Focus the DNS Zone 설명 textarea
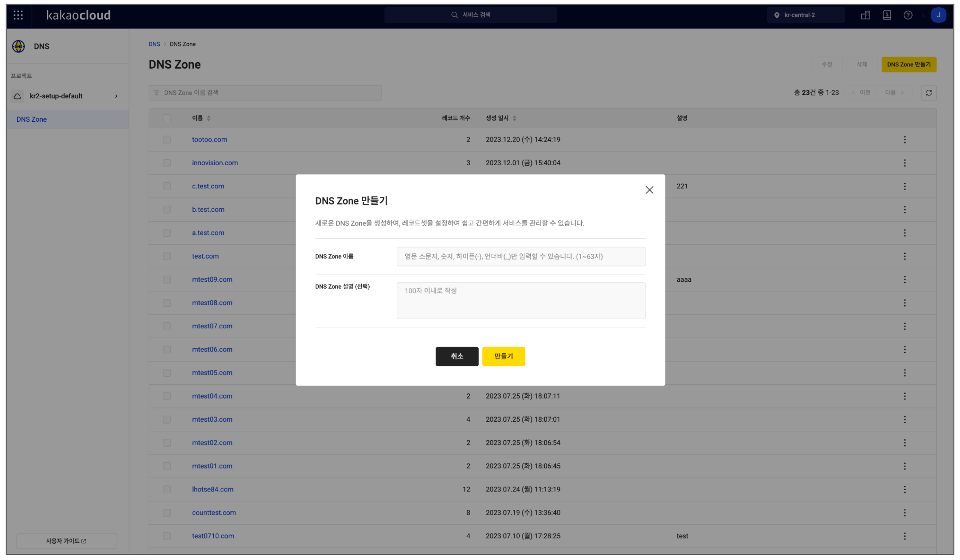The width and height of the screenshot is (960, 560). point(521,301)
